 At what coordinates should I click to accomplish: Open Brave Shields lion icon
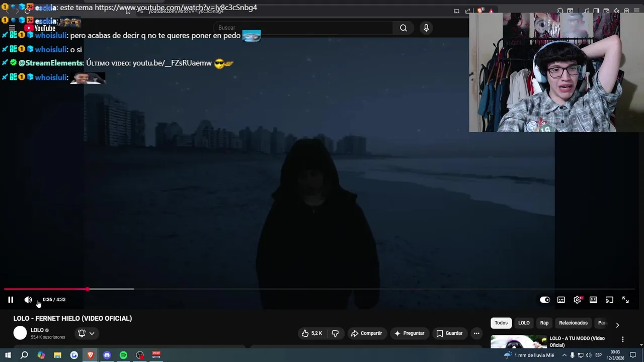point(480,11)
